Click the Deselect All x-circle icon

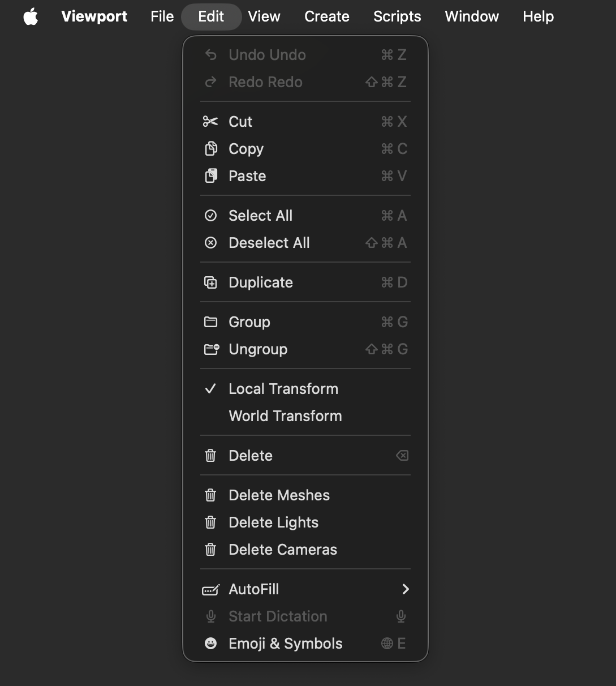[x=210, y=243]
